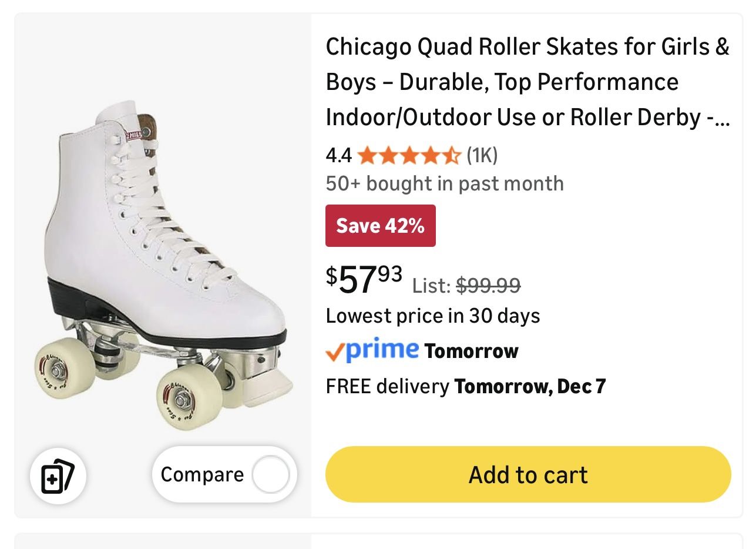The height and width of the screenshot is (549, 756).
Task: Click the orange Prime checkmark icon
Action: 334,352
